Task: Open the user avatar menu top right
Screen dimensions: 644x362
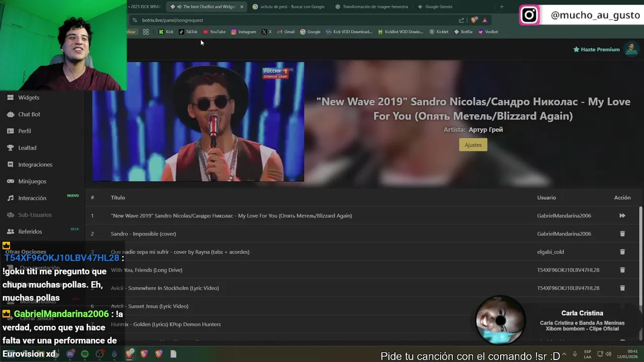Action: tap(631, 49)
